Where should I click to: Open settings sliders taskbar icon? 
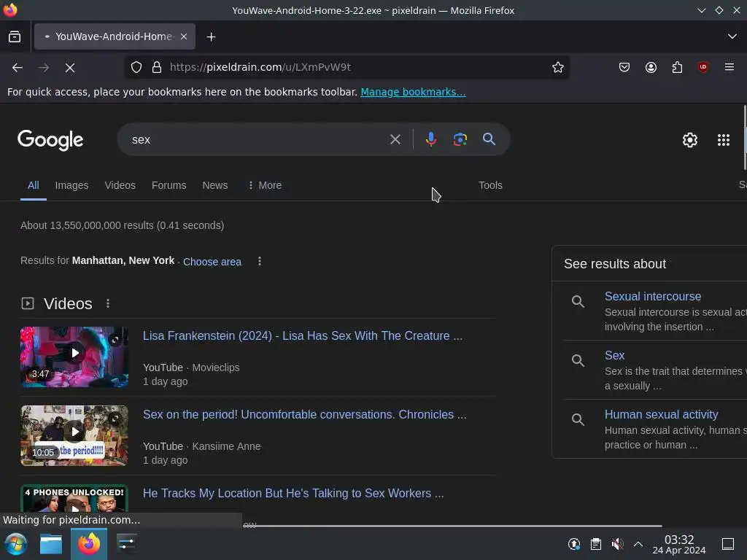[x=126, y=544]
